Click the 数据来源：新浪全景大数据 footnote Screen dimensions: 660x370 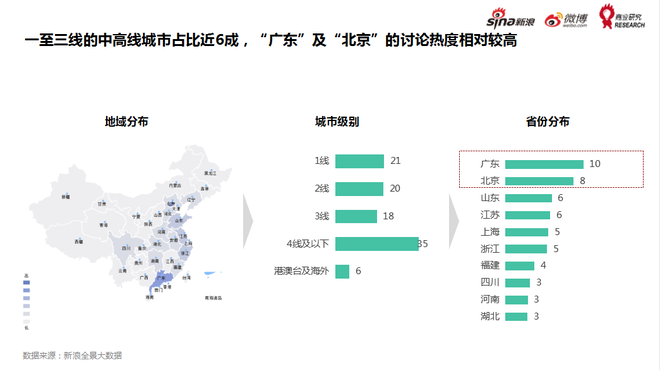[72, 356]
